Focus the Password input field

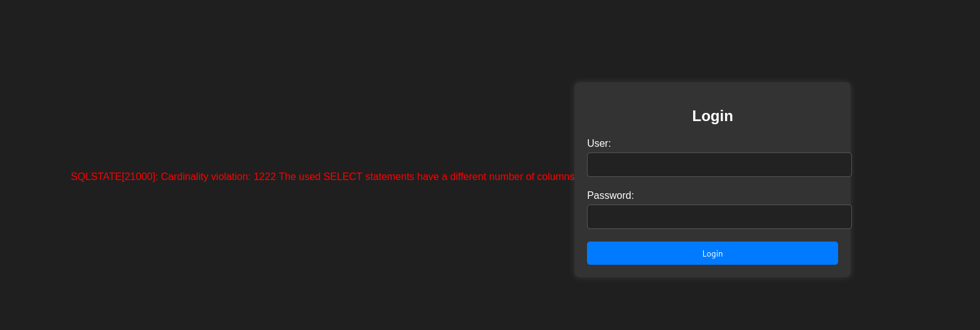719,216
